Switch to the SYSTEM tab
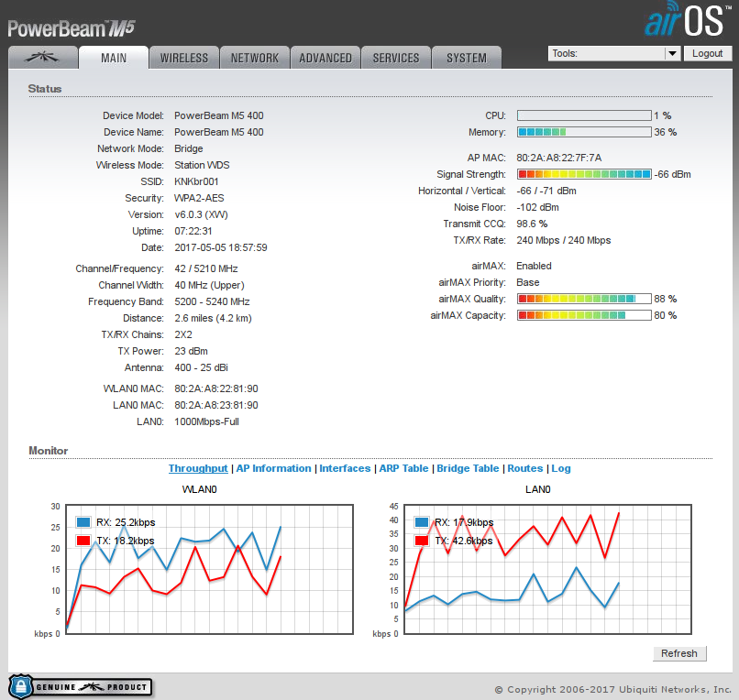739x700 pixels. pyautogui.click(x=467, y=58)
